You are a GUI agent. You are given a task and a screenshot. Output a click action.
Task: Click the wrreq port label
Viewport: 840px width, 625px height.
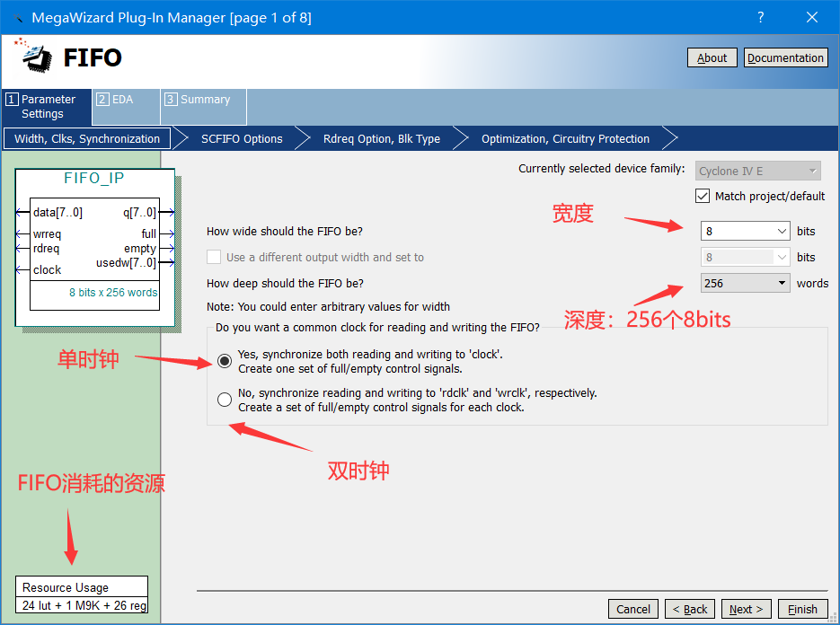(47, 234)
